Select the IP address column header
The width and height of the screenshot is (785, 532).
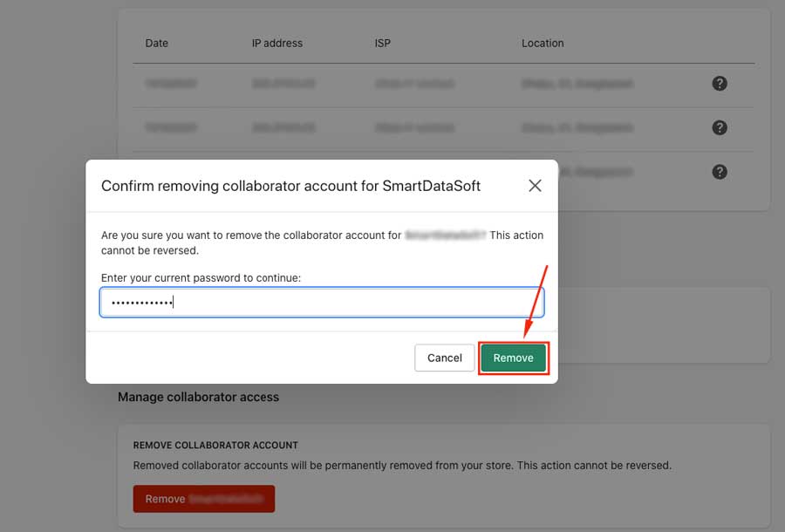[x=276, y=43]
